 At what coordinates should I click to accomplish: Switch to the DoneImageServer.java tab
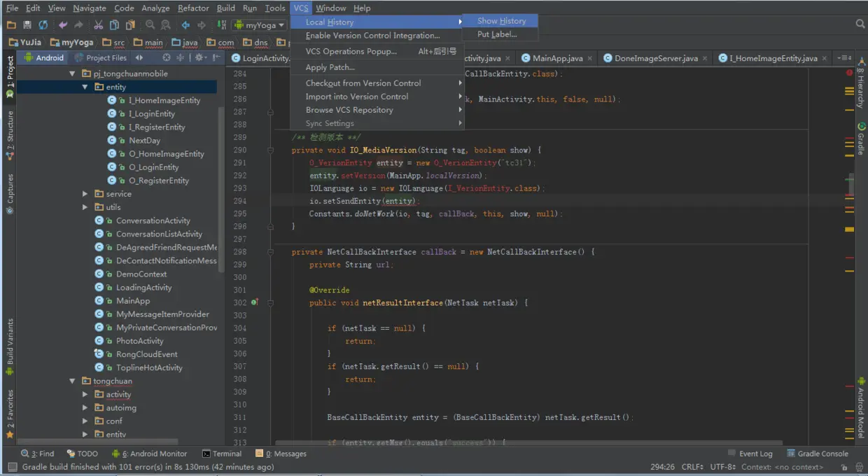656,58
